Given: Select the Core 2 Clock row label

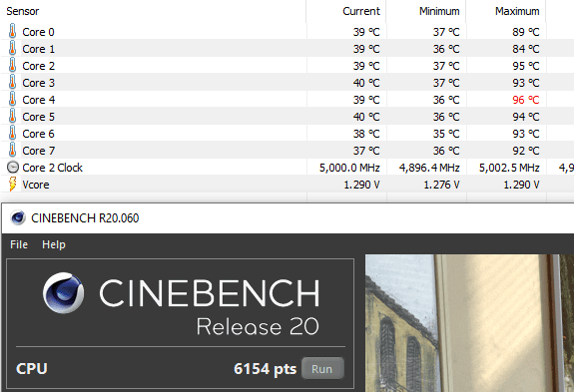Looking at the screenshot, I should [52, 168].
